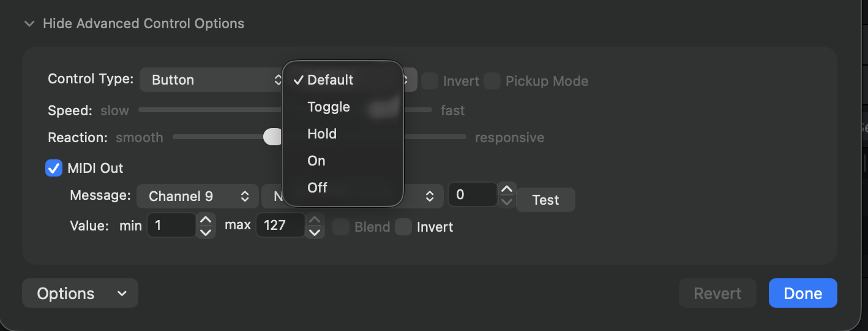
Task: Select the Off menu option
Action: point(317,188)
